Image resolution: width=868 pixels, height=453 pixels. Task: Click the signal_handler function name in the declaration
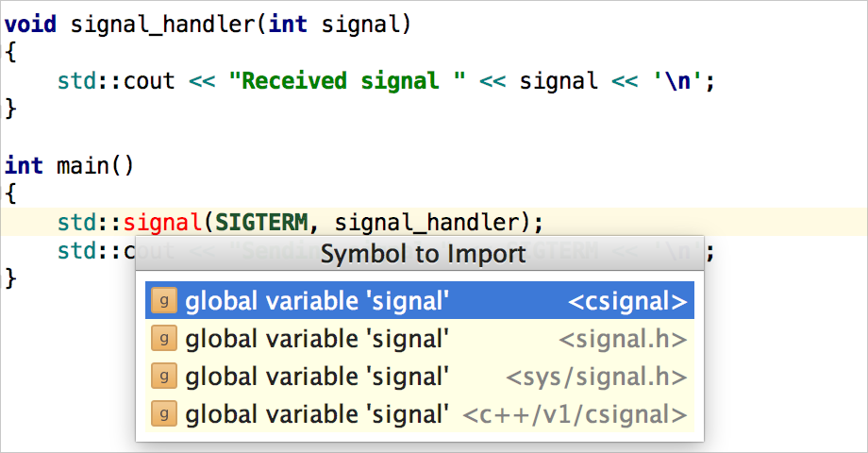pyautogui.click(x=162, y=25)
